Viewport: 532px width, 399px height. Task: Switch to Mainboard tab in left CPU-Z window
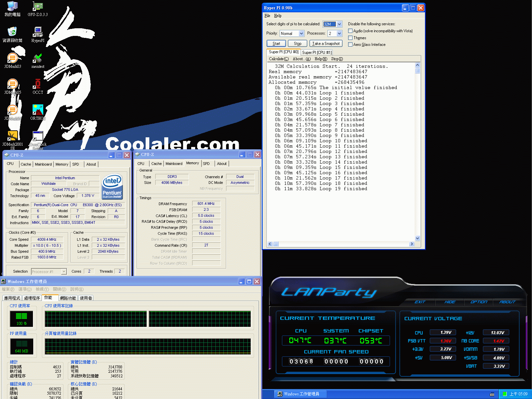coord(43,164)
